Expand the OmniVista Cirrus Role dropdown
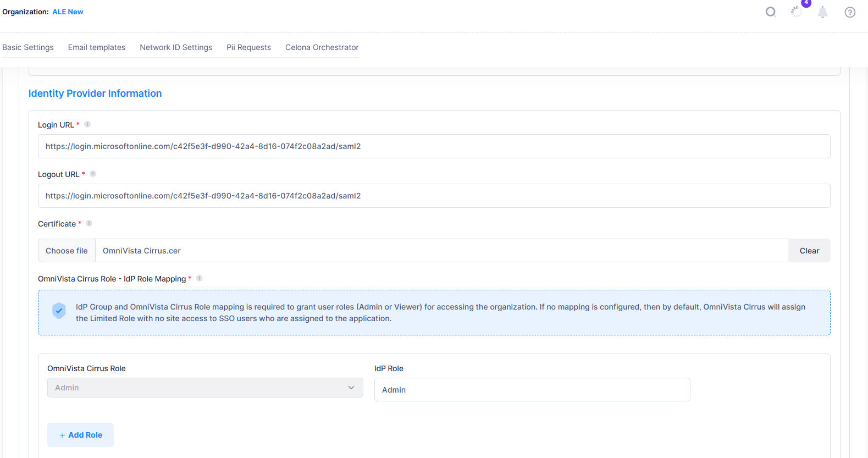 point(205,388)
